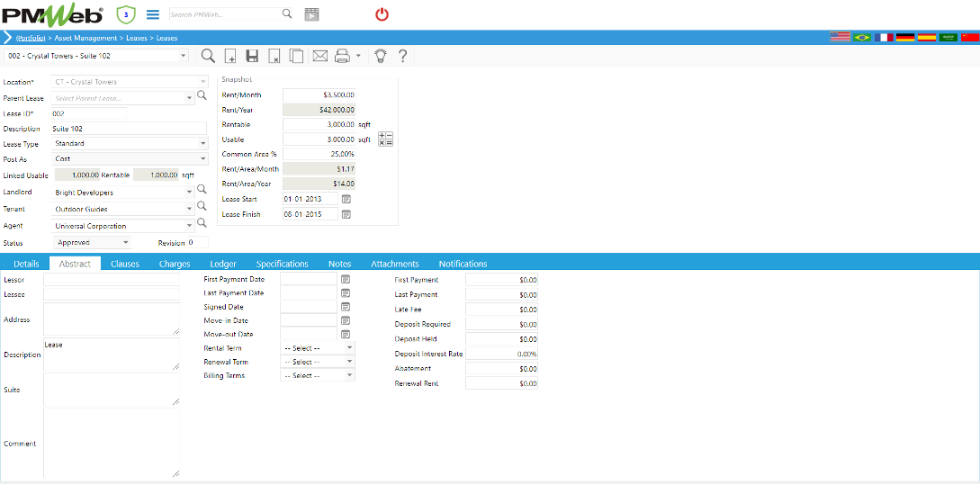The width and height of the screenshot is (980, 485).
Task: Switch language to French flag
Action: click(x=884, y=38)
